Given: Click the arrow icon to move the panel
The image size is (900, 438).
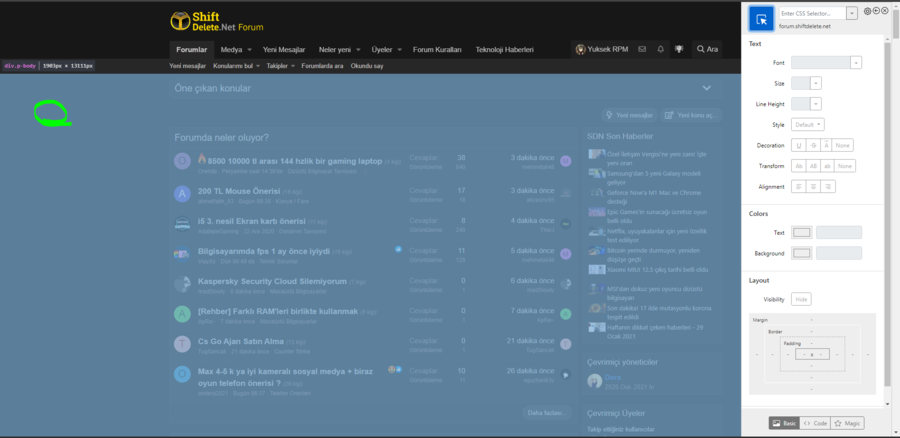Looking at the screenshot, I should pyautogui.click(x=876, y=11).
